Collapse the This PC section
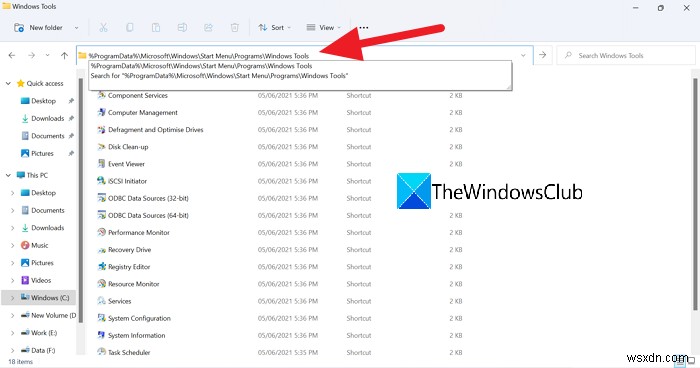700x368 pixels. [8, 175]
